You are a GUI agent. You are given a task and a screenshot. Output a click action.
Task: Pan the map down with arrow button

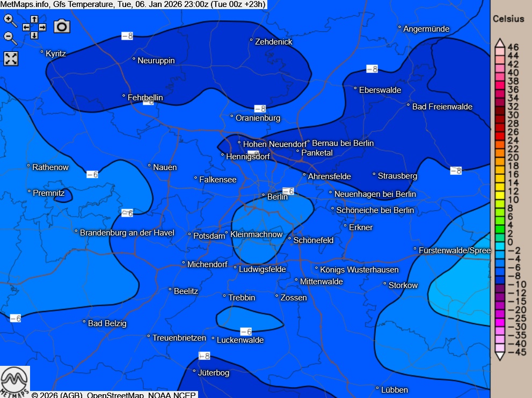pos(34,35)
